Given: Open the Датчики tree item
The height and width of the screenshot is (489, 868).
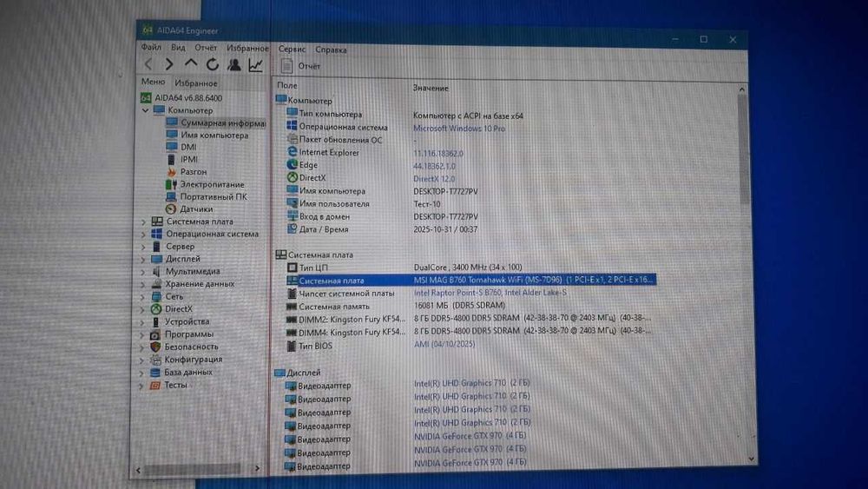Looking at the screenshot, I should pyautogui.click(x=196, y=209).
